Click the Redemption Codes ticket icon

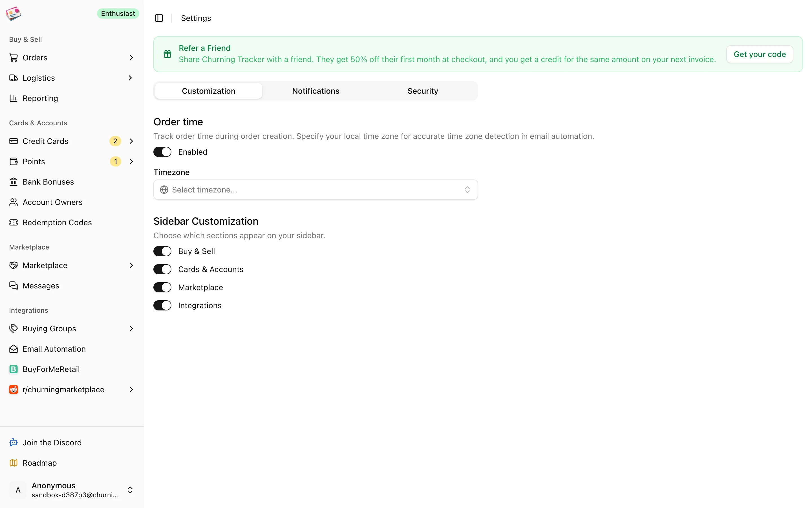click(14, 222)
